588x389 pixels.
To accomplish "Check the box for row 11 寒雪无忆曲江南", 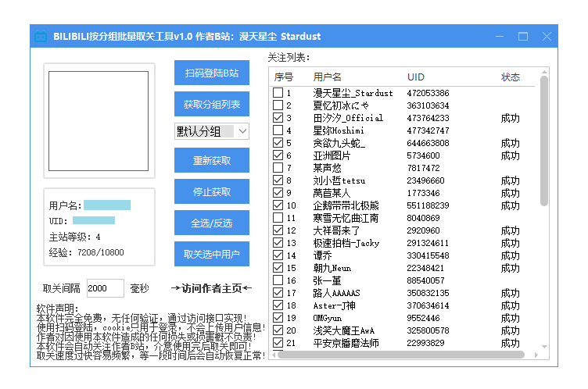I will (x=278, y=218).
